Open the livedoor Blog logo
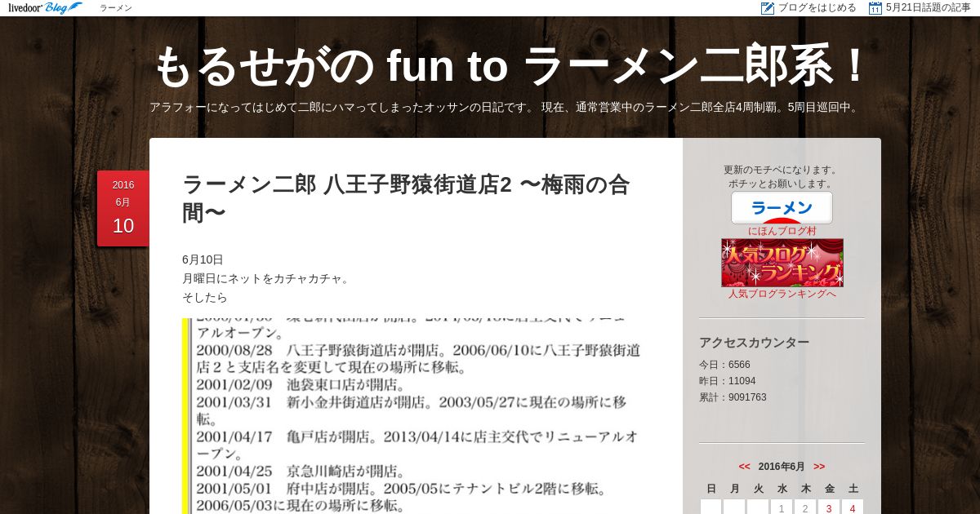The image size is (980, 514). (x=45, y=7)
